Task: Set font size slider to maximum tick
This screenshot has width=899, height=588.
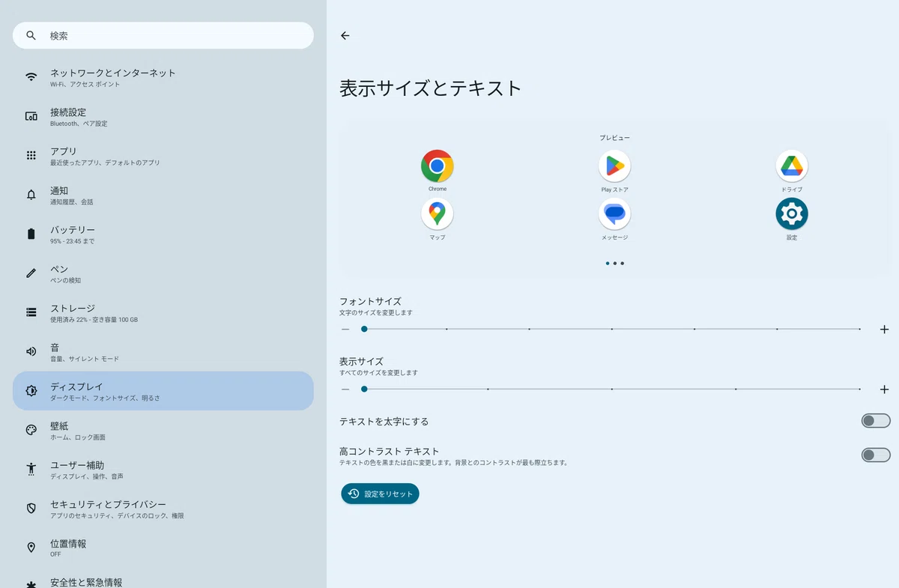Action: pyautogui.click(x=859, y=329)
